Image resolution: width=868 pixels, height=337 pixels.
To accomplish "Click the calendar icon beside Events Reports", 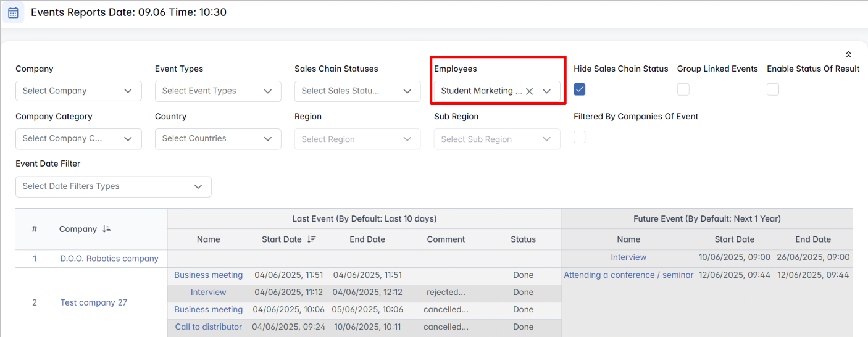I will click(13, 12).
